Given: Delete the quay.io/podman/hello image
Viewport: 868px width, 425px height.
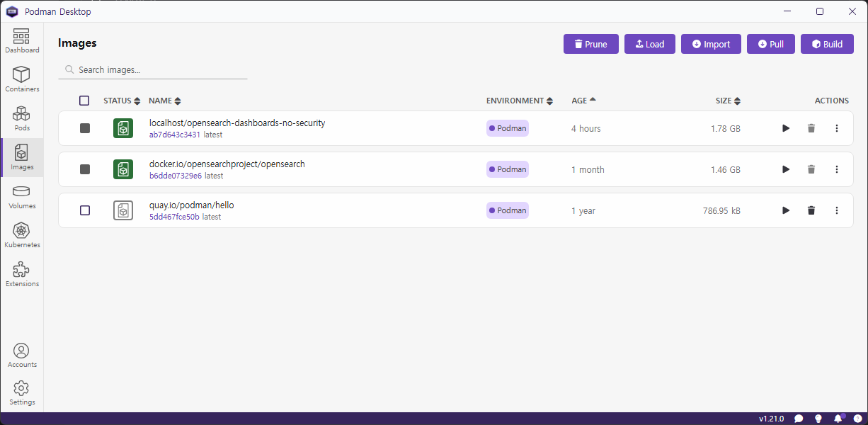Looking at the screenshot, I should 811,210.
